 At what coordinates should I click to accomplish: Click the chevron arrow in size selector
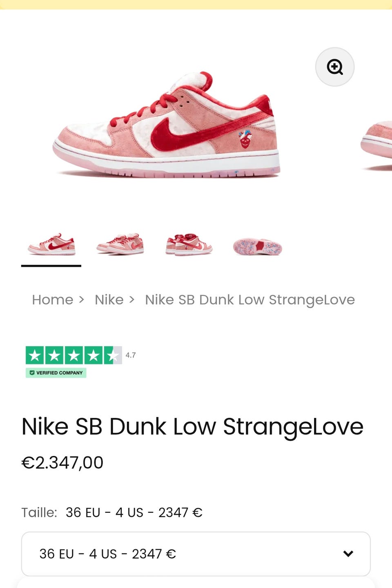348,554
